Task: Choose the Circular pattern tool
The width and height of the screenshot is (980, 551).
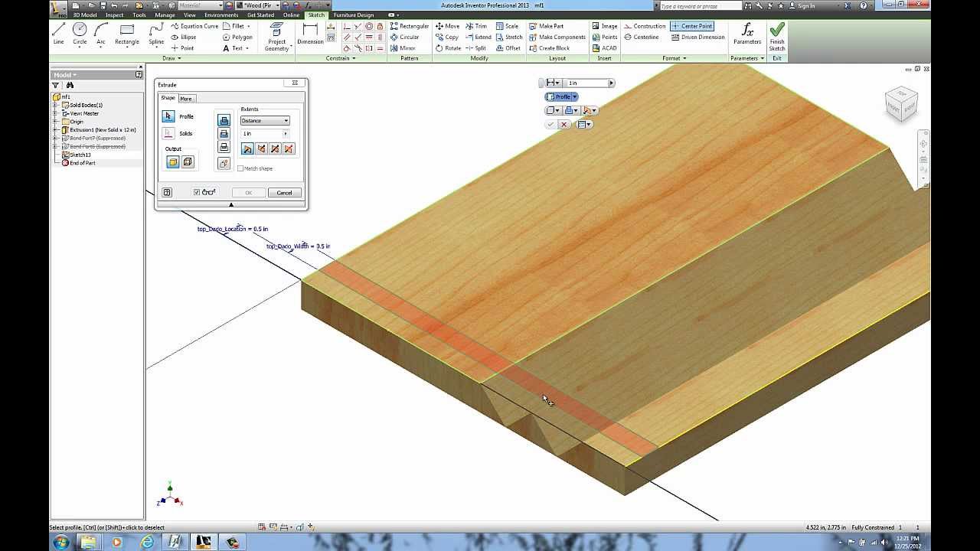Action: click(404, 37)
